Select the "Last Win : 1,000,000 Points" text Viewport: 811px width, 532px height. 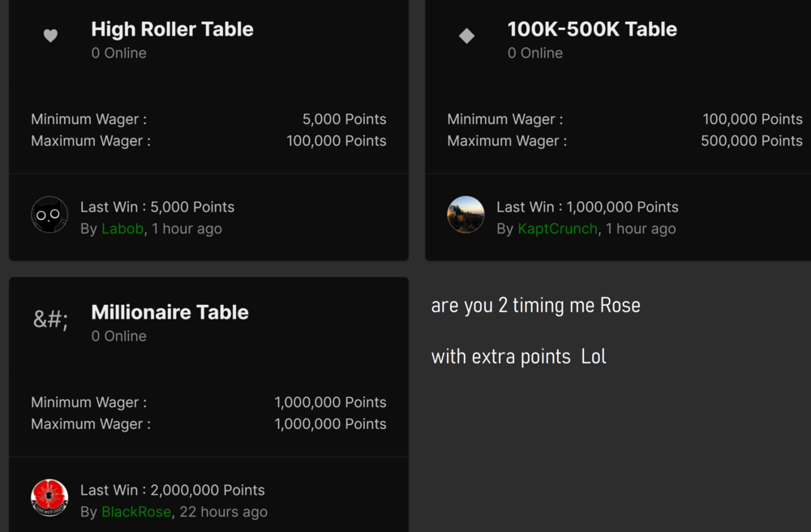tap(587, 207)
